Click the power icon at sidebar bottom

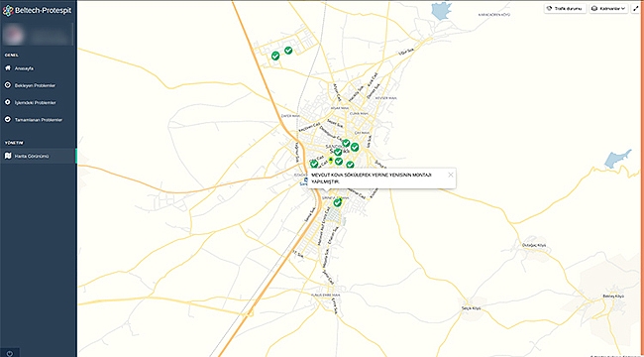pos(10,353)
